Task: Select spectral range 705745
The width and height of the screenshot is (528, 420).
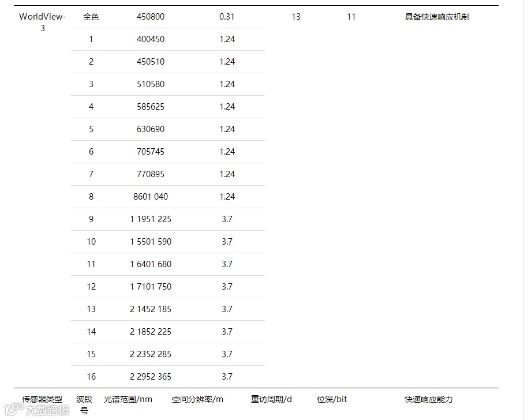Action: tap(151, 152)
